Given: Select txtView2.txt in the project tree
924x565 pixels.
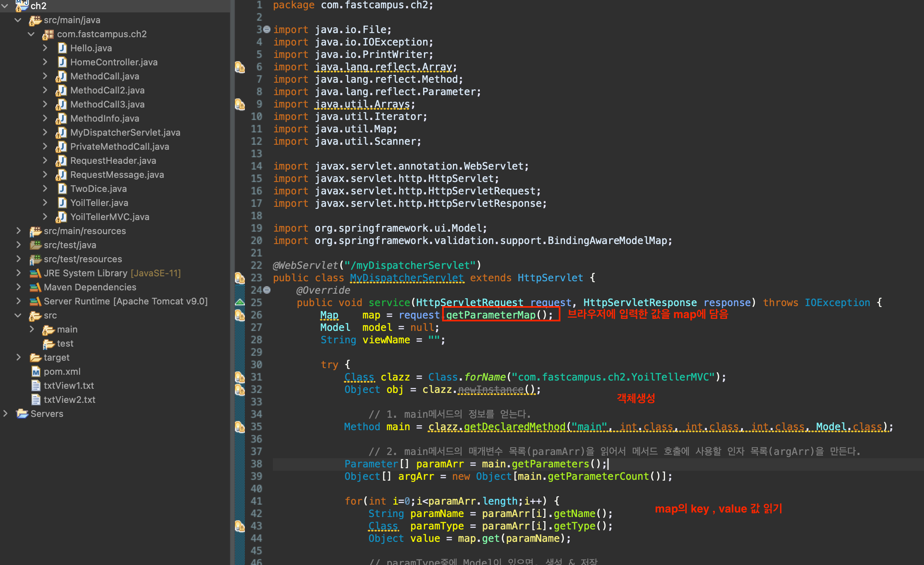Looking at the screenshot, I should coord(69,400).
